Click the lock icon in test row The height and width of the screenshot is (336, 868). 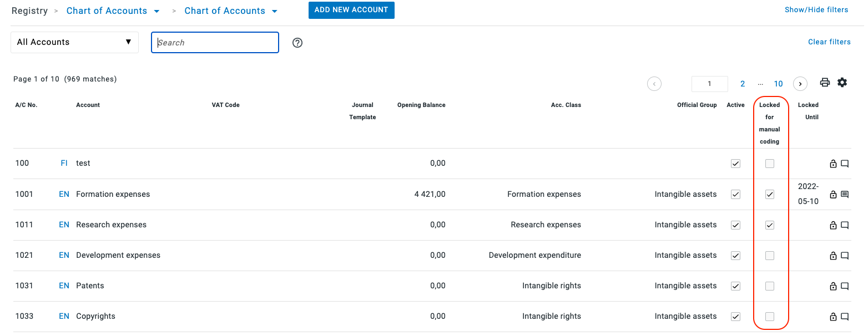[x=833, y=164]
